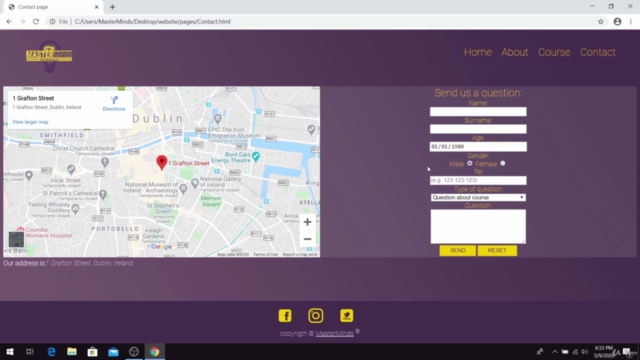Click the Chrome icon on the taskbar
Viewport: 640px width, 360px height.
(154, 351)
